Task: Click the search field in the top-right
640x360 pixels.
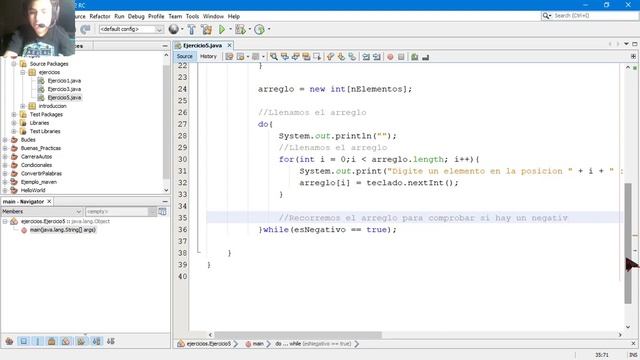Action: pos(590,16)
